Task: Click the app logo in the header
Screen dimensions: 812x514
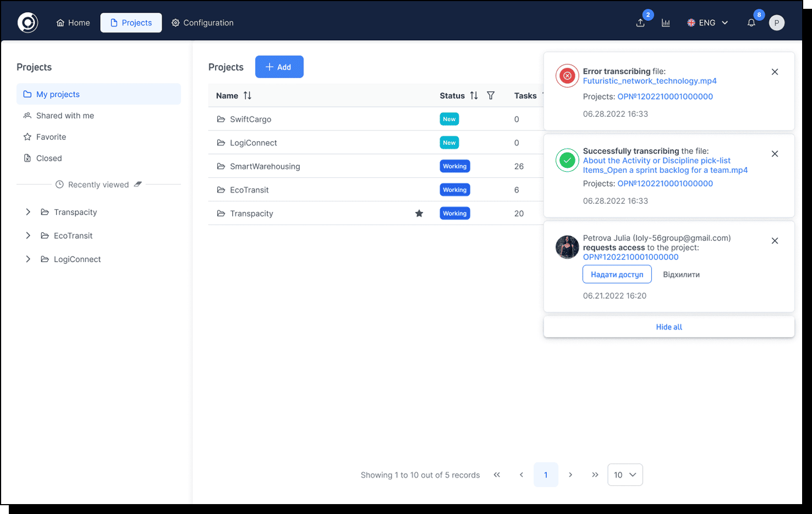Action: coord(28,23)
